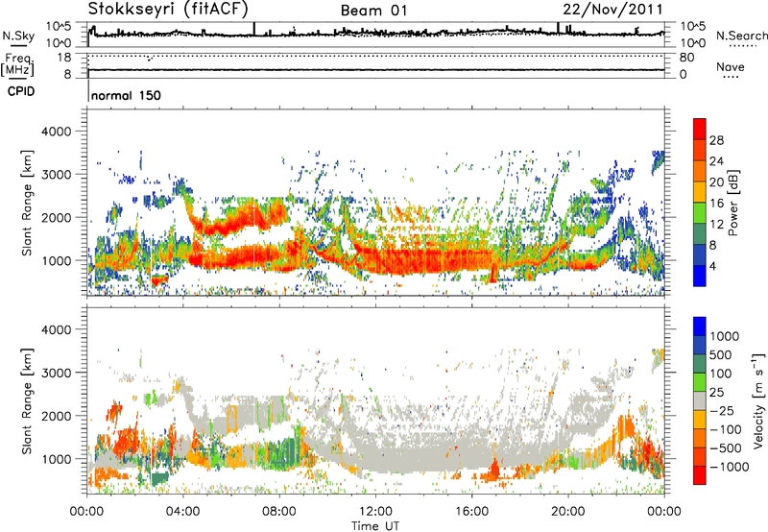Select the "20:00" time tick label

[567, 512]
